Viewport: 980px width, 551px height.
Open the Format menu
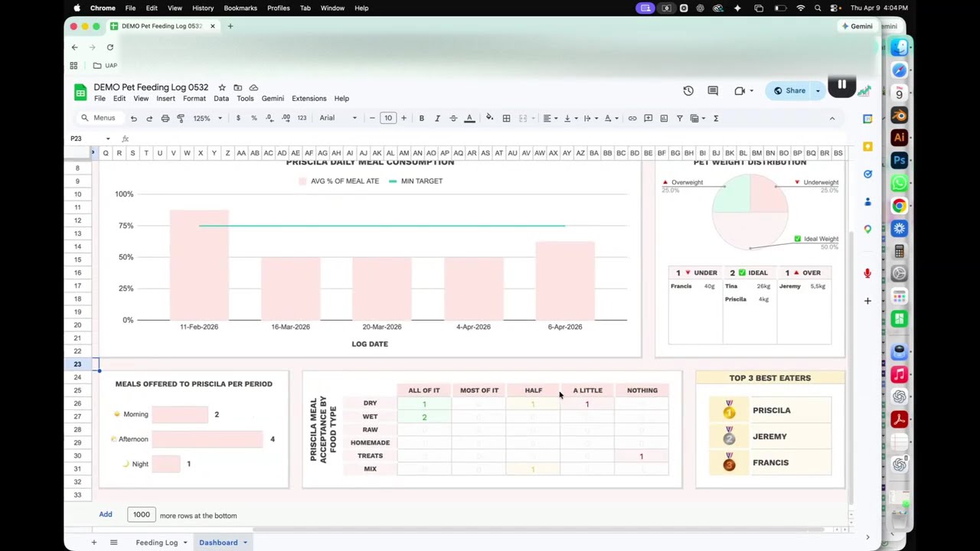194,99
